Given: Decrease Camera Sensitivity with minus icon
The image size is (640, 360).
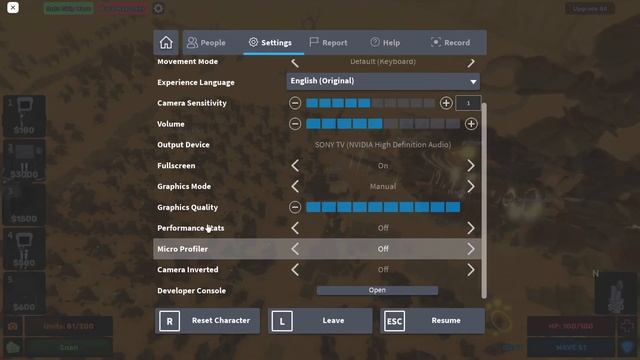Looking at the screenshot, I should (x=295, y=103).
